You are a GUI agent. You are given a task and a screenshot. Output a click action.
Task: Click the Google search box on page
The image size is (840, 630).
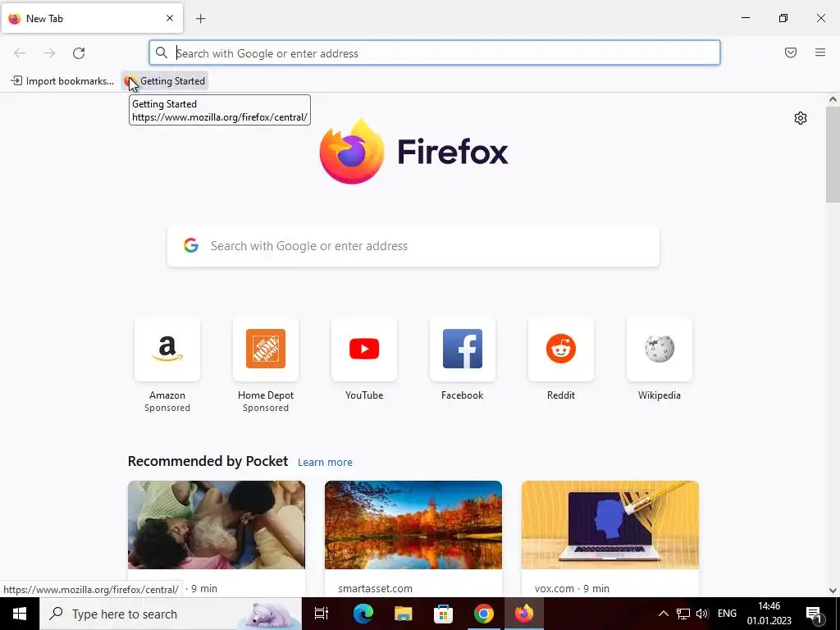[x=413, y=246]
